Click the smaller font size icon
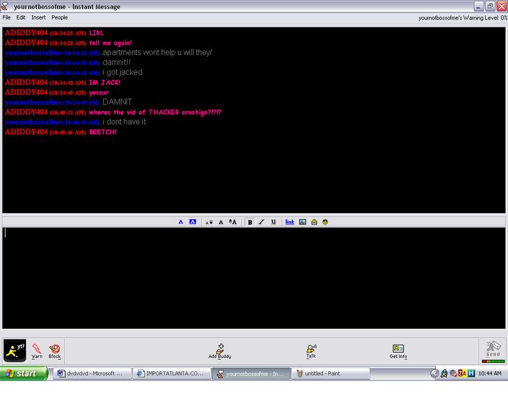The width and height of the screenshot is (508, 420). point(209,222)
